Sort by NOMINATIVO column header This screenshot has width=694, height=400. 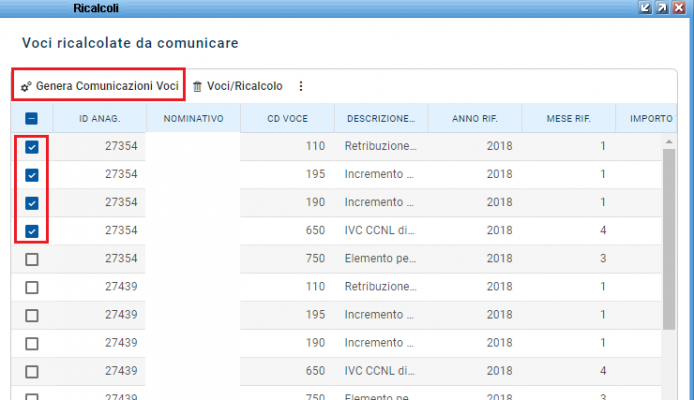(x=193, y=119)
